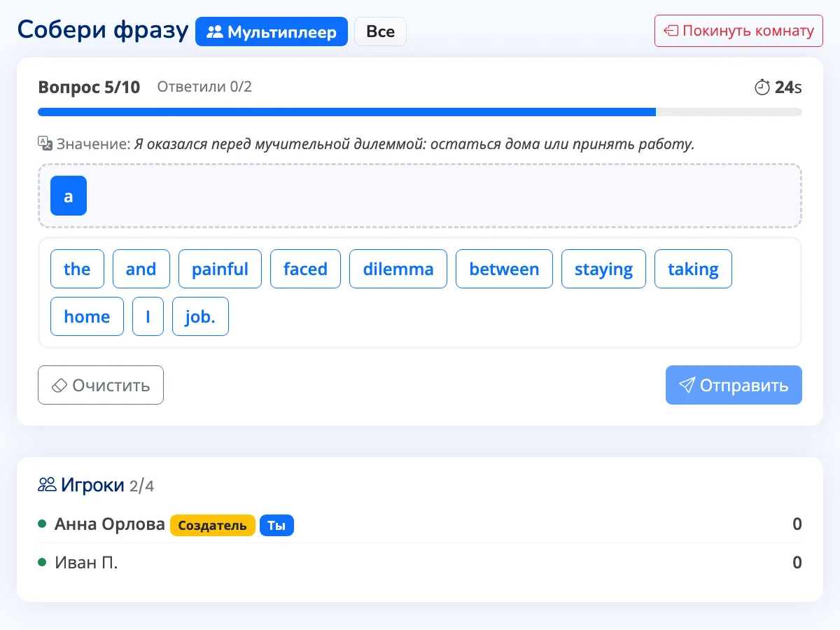Click Анна Орлова's green online status dot
The image size is (840, 630).
pyautogui.click(x=42, y=524)
